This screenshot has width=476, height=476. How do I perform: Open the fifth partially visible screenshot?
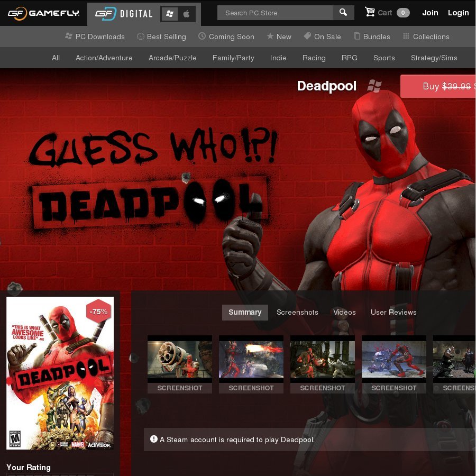tap(454, 364)
